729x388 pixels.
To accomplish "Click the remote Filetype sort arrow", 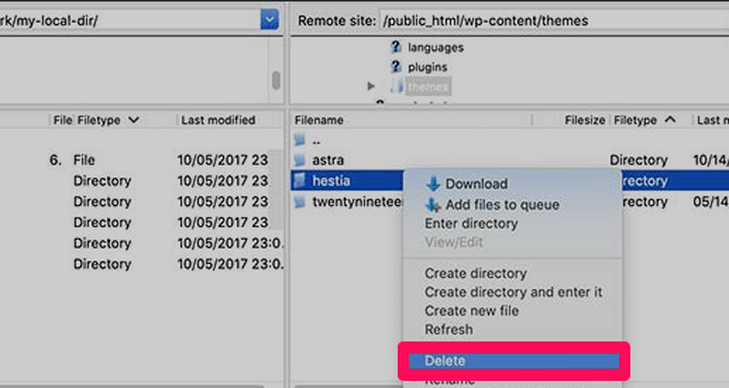I will (670, 120).
